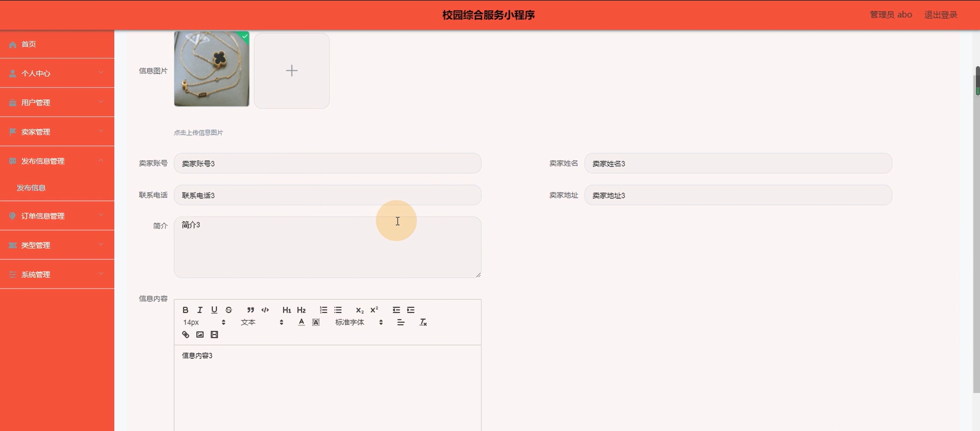This screenshot has width=980, height=431.
Task: Apply ordered list formatting
Action: [323, 310]
